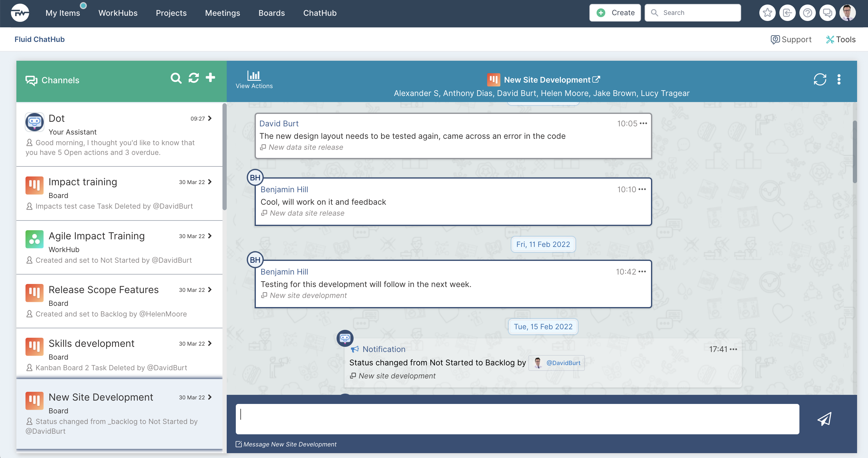Image resolution: width=868 pixels, height=458 pixels.
Task: Click the channels list scrollbar
Action: (224, 157)
